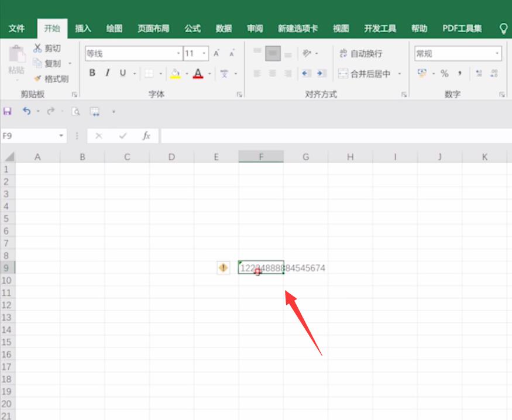Click the formula bar input area

336,136
